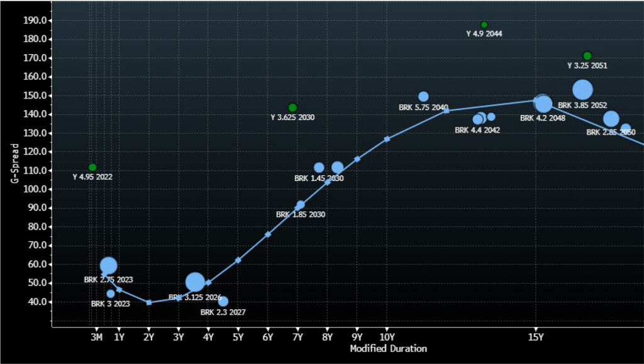Image resolution: width=644 pixels, height=364 pixels.
Task: Select the BRK 4.2 2048 bubble
Action: coord(543,104)
